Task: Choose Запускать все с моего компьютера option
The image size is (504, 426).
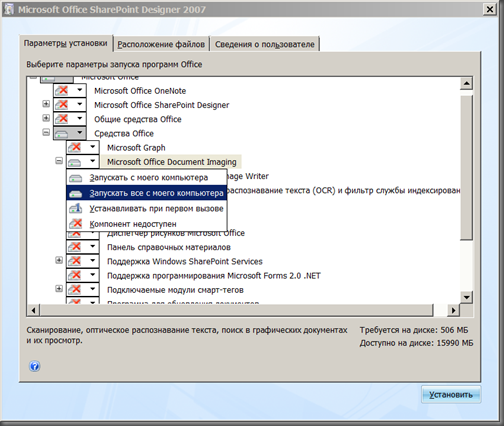Action: pos(147,193)
